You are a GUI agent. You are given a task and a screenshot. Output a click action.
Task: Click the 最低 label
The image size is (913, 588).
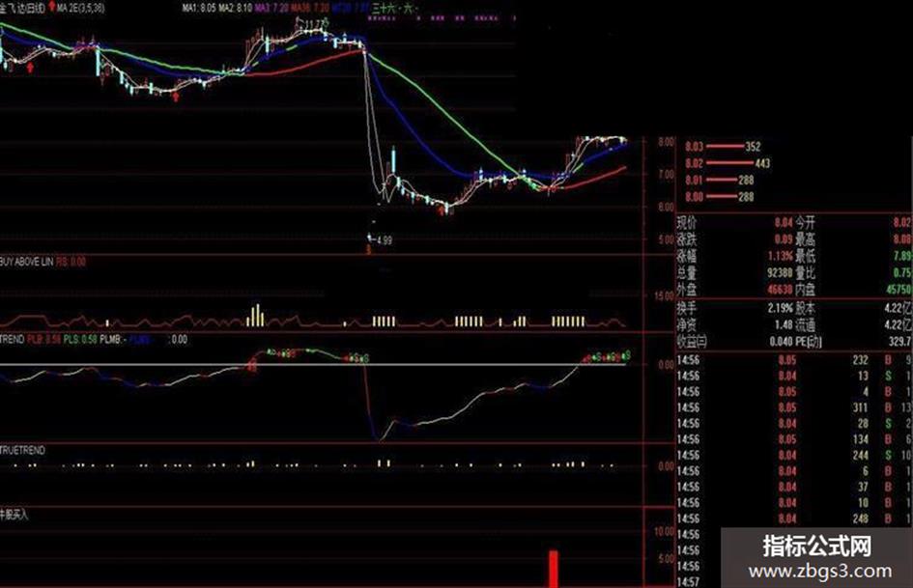[806, 256]
